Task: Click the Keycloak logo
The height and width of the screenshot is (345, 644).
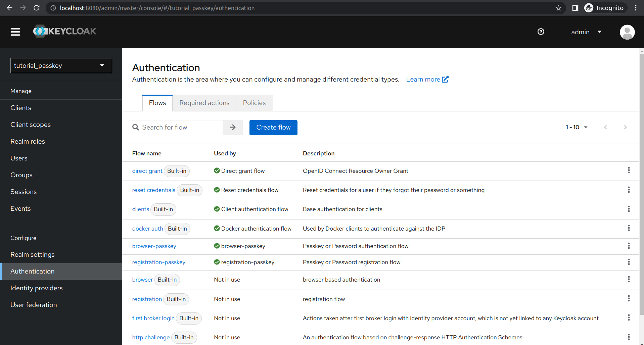Action: click(x=64, y=31)
